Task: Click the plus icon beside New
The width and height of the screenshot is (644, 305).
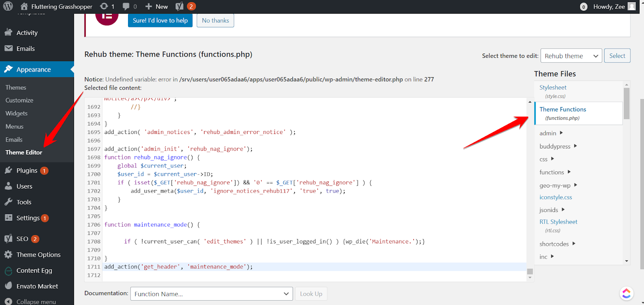Action: pyautogui.click(x=149, y=6)
